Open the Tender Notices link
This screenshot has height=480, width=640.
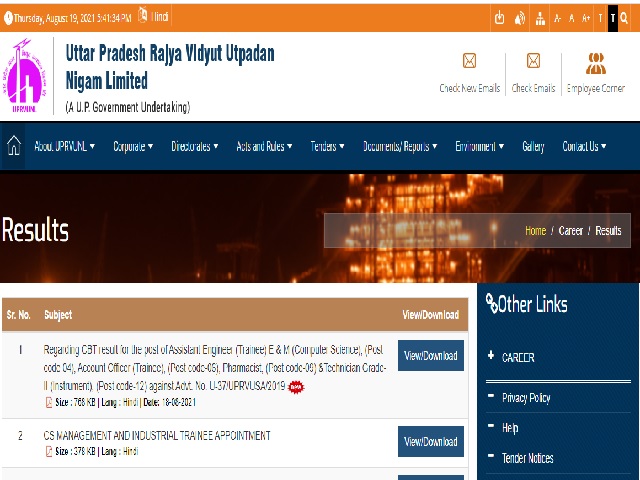click(x=527, y=458)
